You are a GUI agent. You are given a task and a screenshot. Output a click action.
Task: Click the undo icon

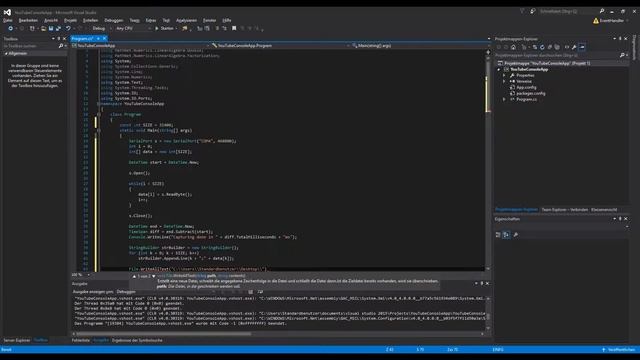coord(68,28)
